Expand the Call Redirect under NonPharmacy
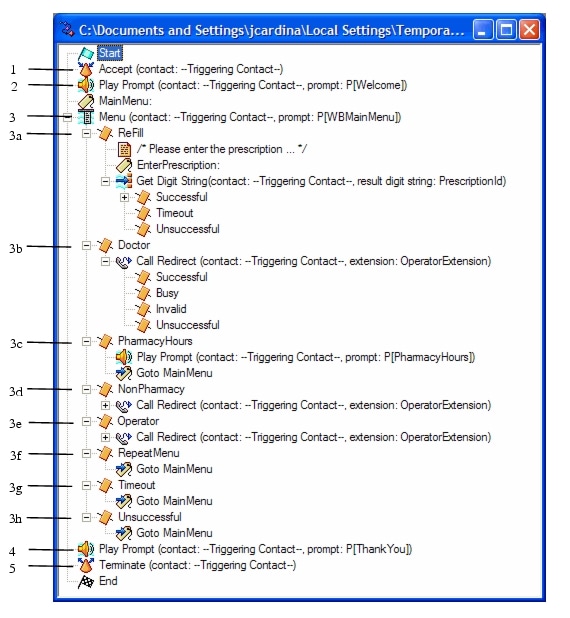Viewport: 570px width, 618px height. click(105, 406)
